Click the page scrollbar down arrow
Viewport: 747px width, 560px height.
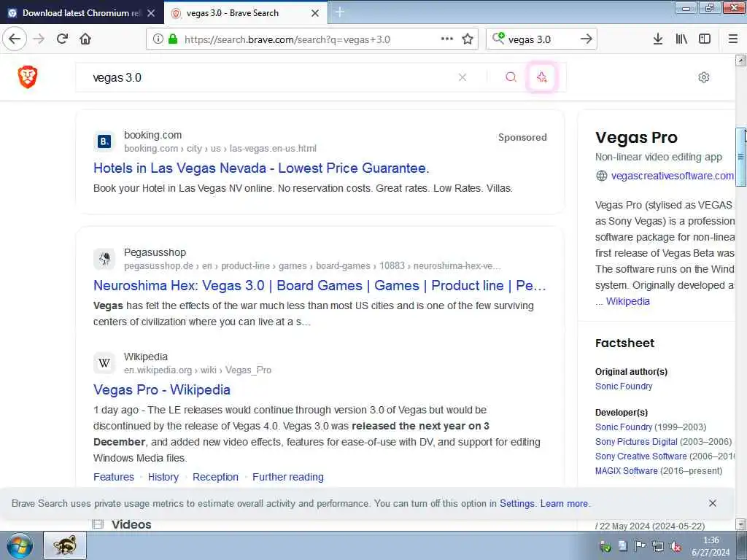[740, 525]
